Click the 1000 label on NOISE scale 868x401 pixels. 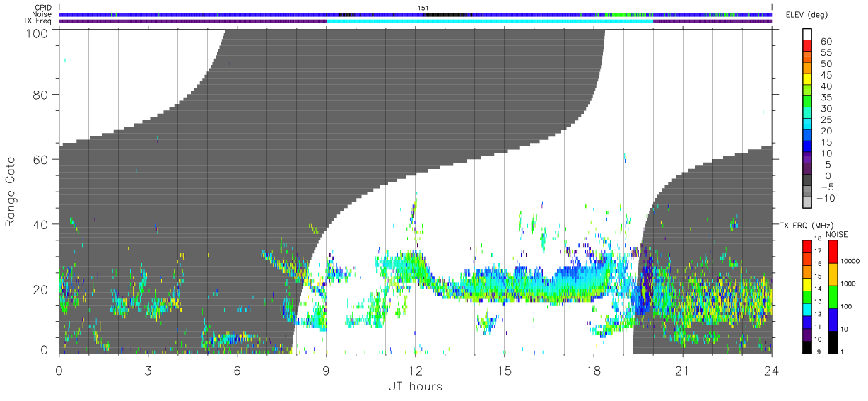click(850, 284)
